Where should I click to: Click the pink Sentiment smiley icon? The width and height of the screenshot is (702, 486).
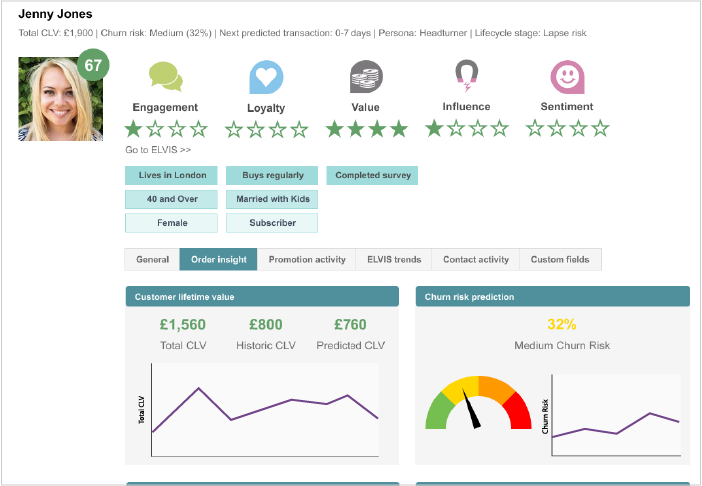(x=567, y=76)
